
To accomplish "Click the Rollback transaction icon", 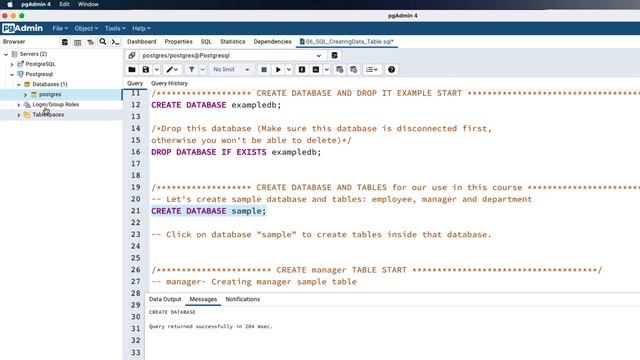I will [x=353, y=70].
